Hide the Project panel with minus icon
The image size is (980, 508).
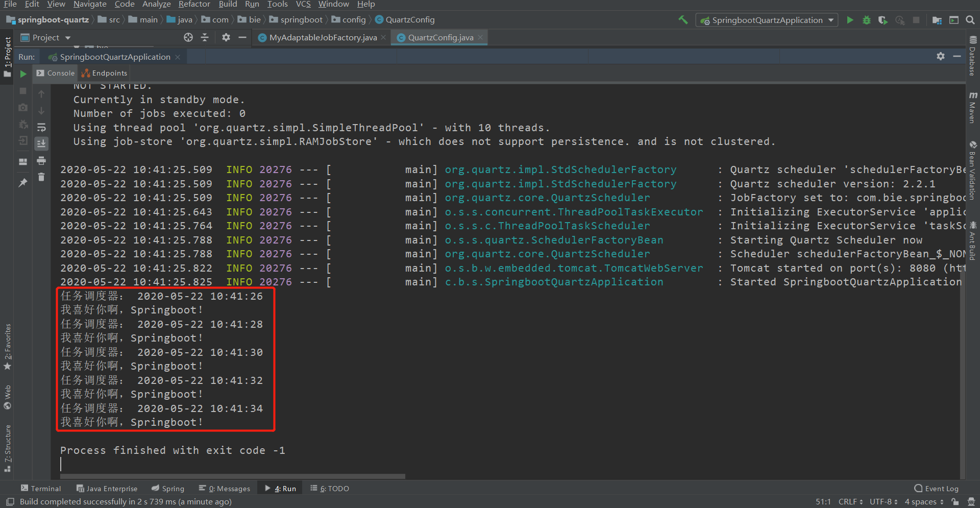pos(242,37)
